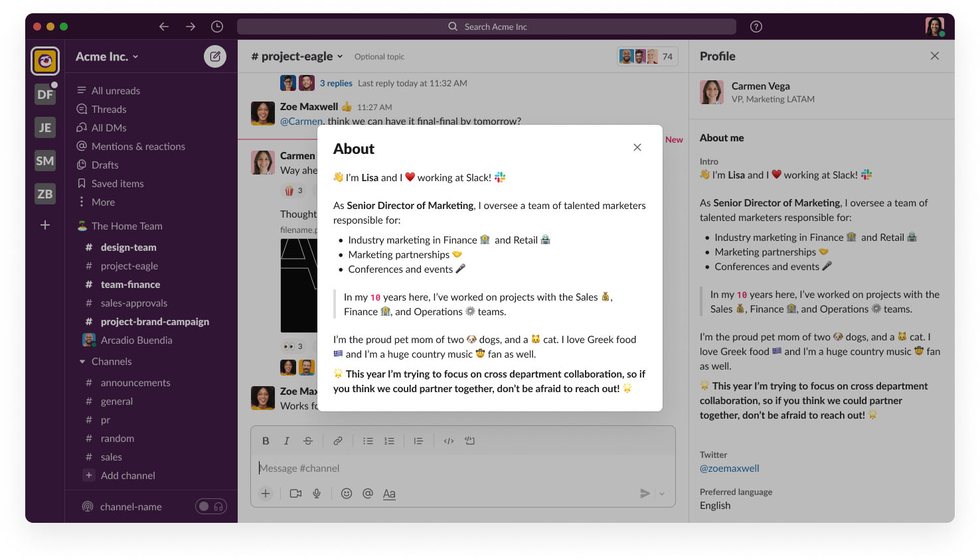Open the Acme Inc. workspace menu
The height and width of the screenshot is (560, 980).
107,56
